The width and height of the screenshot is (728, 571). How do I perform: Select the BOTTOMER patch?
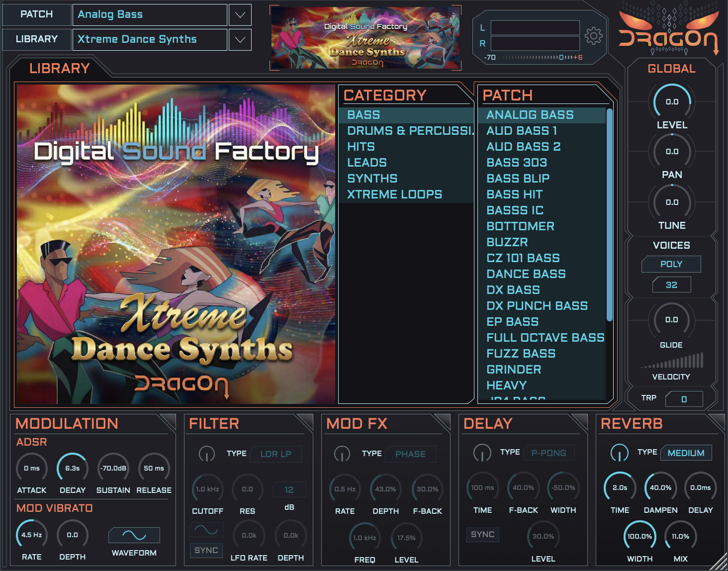[x=542, y=226]
